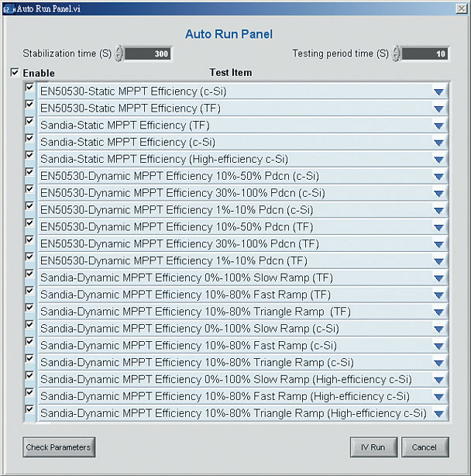Screen dimensions: 471x476
Task: Open Slow Ramp (High-efficiency c-Si) dropdown arrow
Action: [439, 380]
